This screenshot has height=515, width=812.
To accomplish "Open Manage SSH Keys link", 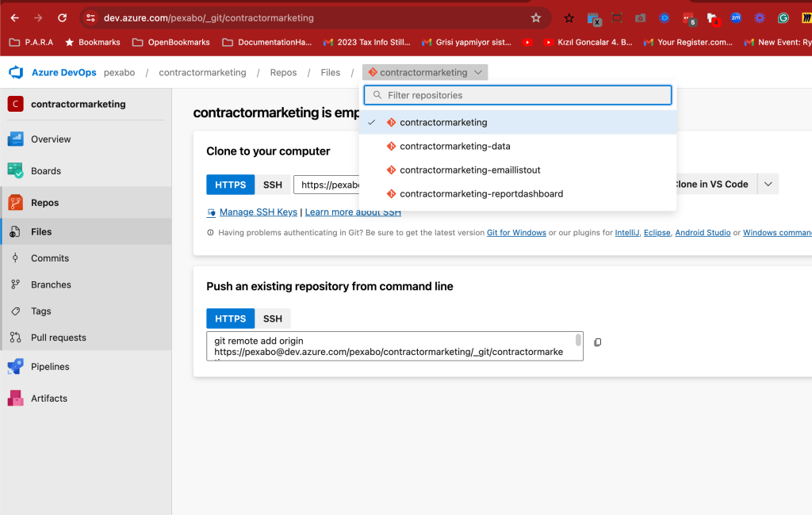I will click(x=259, y=212).
